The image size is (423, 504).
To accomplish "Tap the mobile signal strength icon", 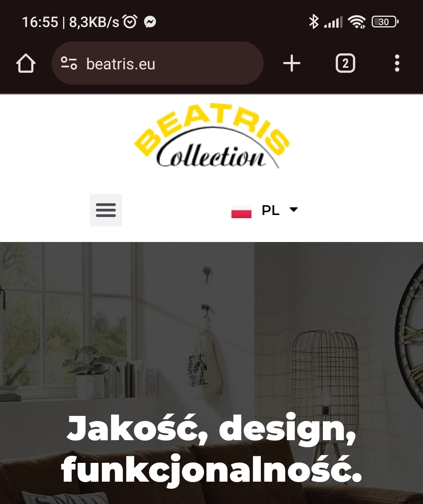I will point(333,22).
